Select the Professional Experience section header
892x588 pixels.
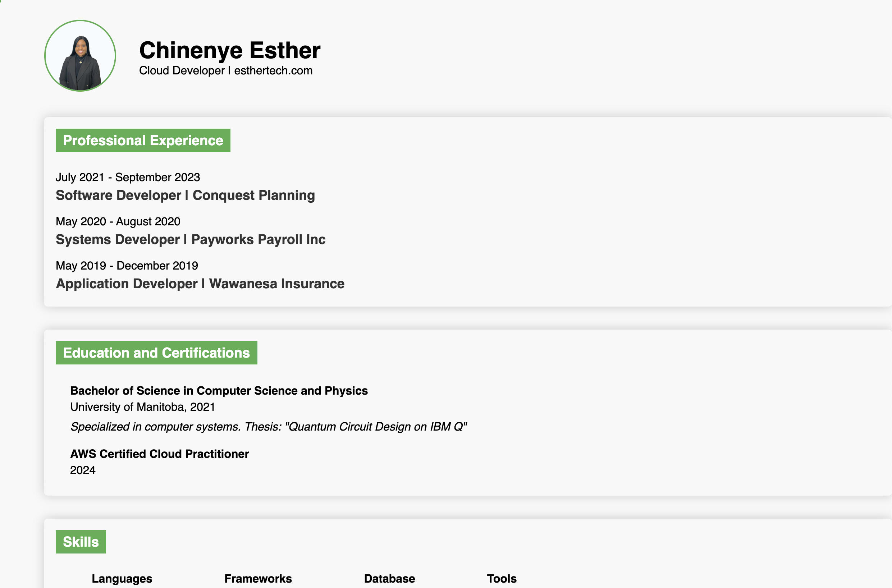(143, 140)
